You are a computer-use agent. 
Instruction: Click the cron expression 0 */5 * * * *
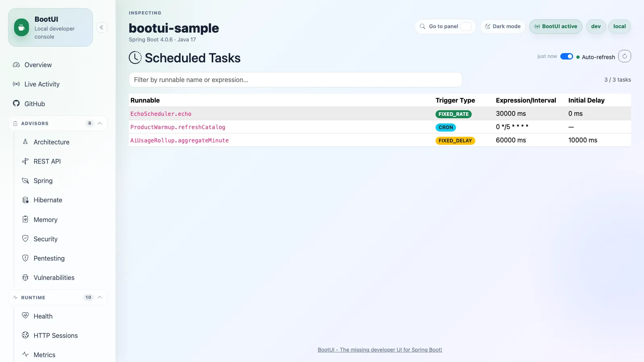(512, 127)
